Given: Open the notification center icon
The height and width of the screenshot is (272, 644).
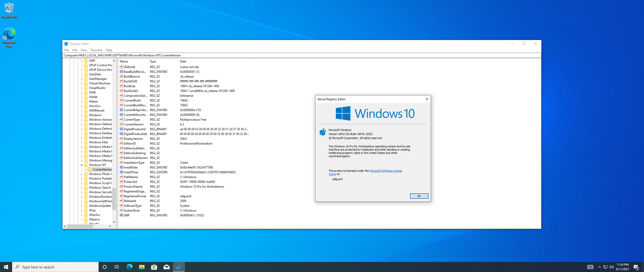Looking at the screenshot, I should point(636,267).
